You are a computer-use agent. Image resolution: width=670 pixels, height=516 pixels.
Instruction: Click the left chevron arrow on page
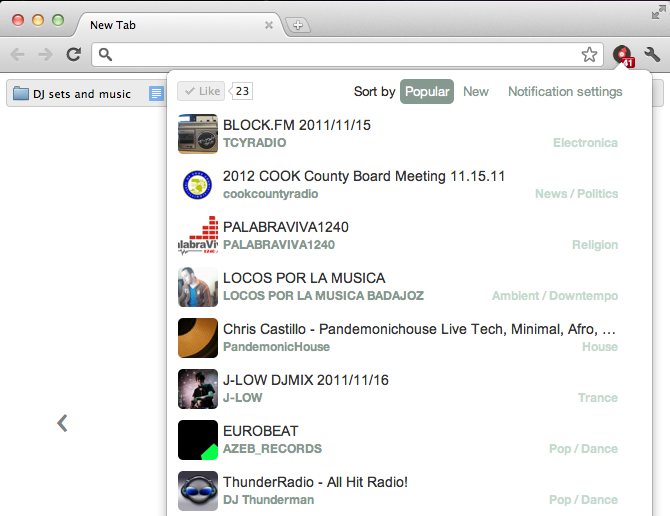click(62, 423)
